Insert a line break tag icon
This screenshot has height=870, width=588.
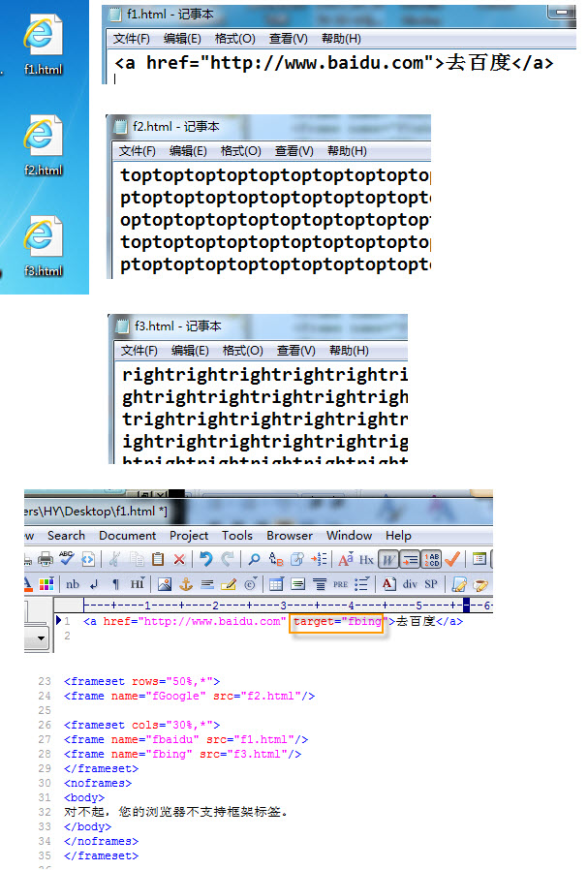[94, 584]
